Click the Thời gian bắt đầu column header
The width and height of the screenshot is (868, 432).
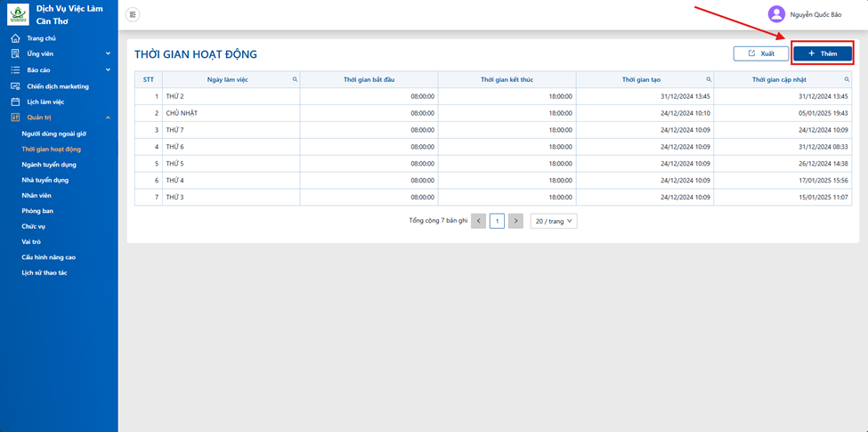(369, 80)
